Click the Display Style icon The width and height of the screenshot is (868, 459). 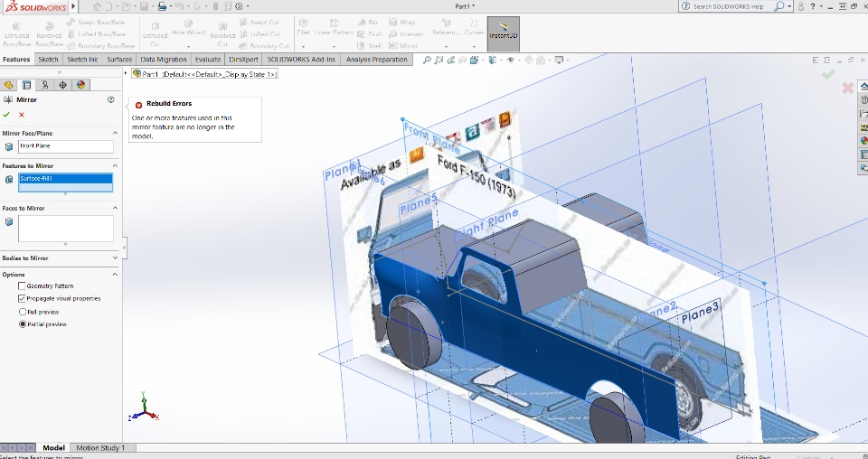coord(492,60)
